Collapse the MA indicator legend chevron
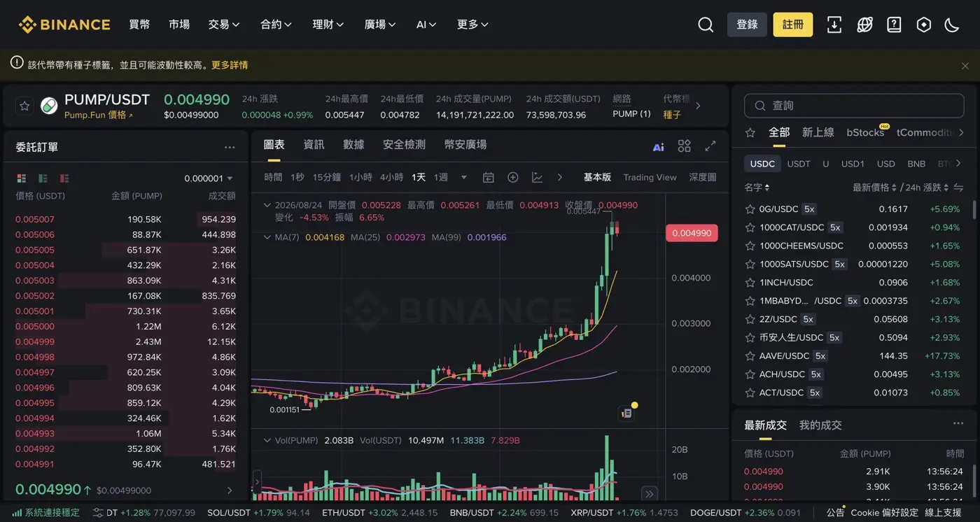980x522 pixels. 267,238
